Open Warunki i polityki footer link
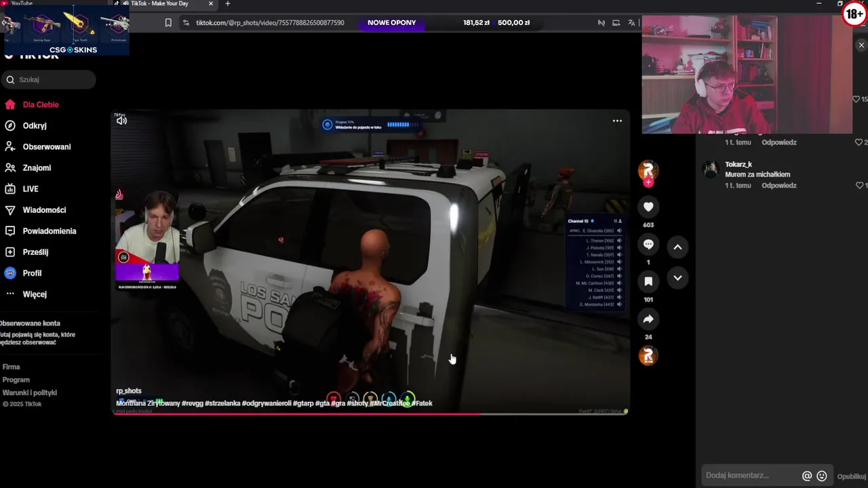The width and height of the screenshot is (868, 488). tap(30, 393)
